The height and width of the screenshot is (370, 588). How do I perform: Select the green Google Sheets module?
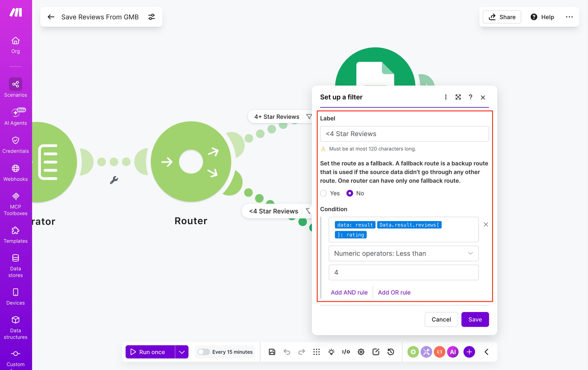pyautogui.click(x=375, y=67)
